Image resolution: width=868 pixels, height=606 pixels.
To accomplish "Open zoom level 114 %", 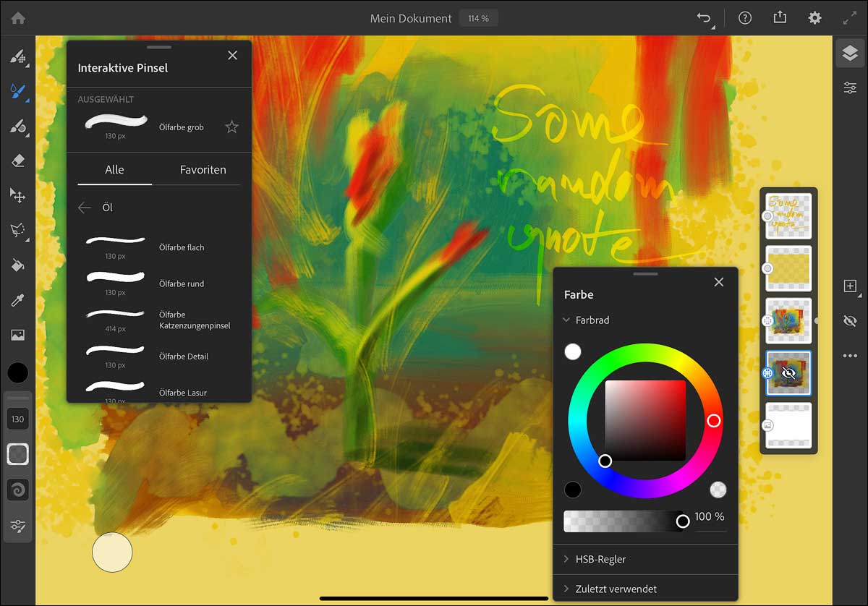I will coord(478,18).
